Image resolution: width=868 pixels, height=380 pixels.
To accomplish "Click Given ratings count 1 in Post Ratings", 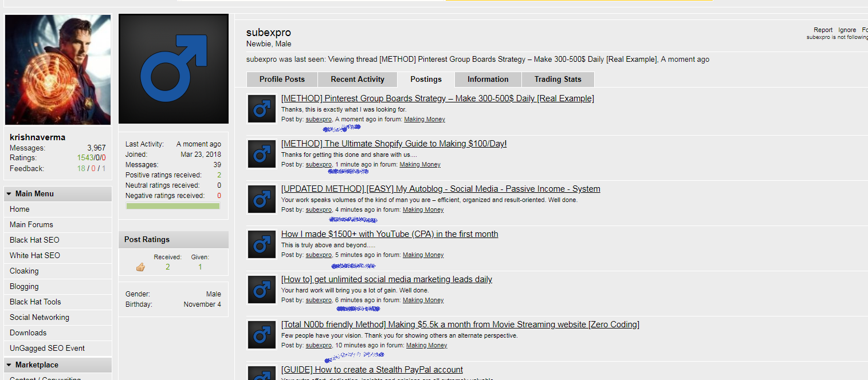I will coord(200,267).
